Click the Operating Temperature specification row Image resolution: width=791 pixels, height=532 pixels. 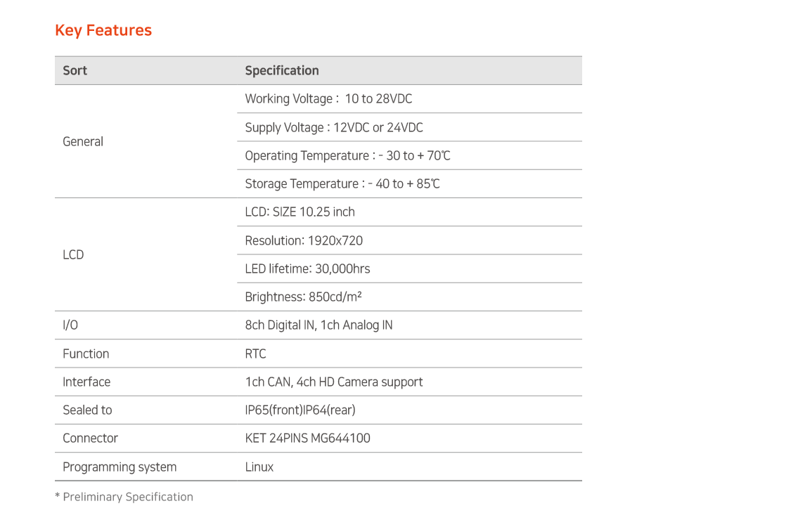(x=409, y=156)
